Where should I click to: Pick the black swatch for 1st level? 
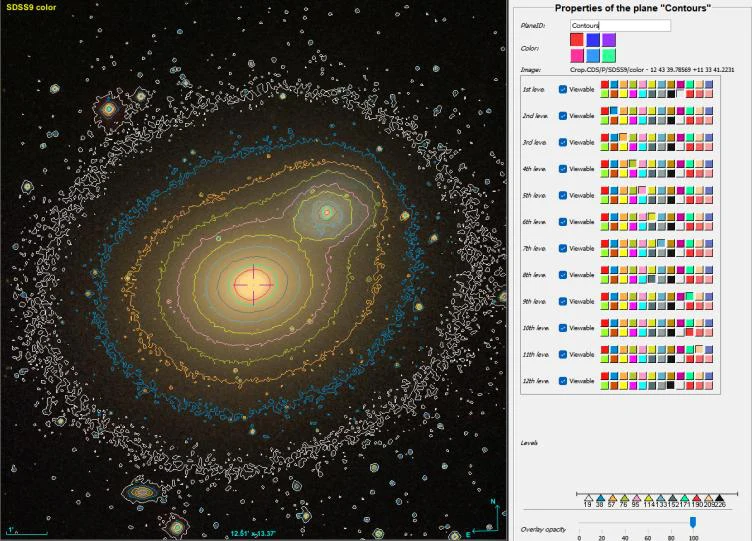pyautogui.click(x=671, y=94)
